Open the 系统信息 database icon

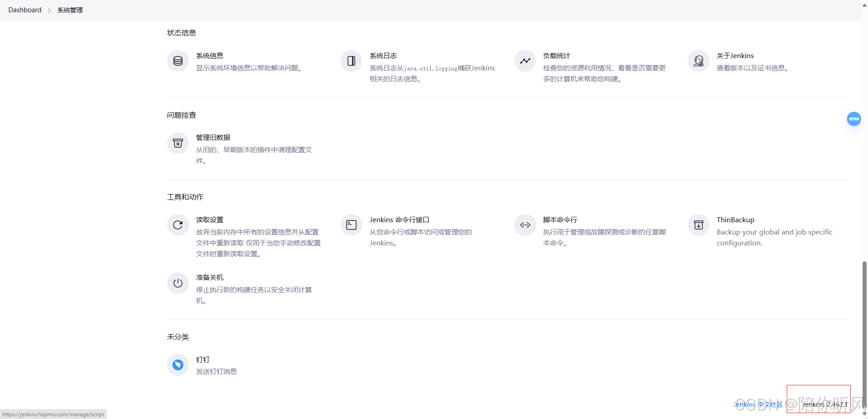(x=178, y=60)
